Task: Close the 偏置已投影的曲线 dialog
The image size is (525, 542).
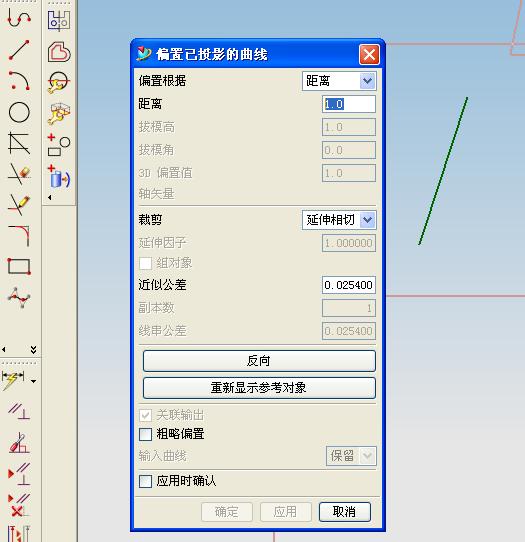Action: click(369, 55)
